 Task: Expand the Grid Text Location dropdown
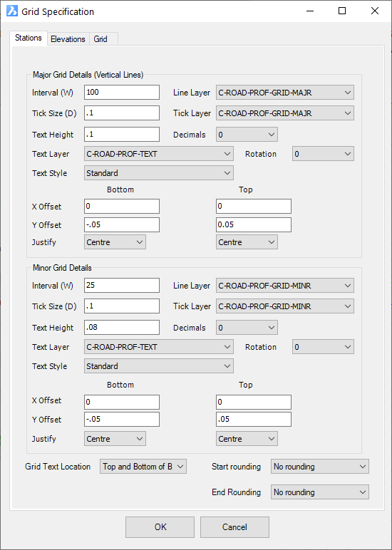click(x=143, y=467)
